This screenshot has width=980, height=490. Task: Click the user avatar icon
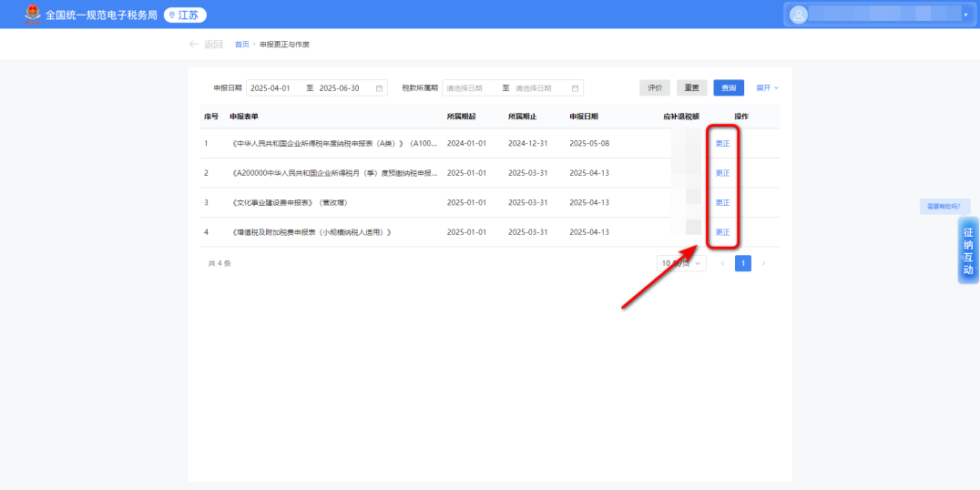click(x=799, y=15)
